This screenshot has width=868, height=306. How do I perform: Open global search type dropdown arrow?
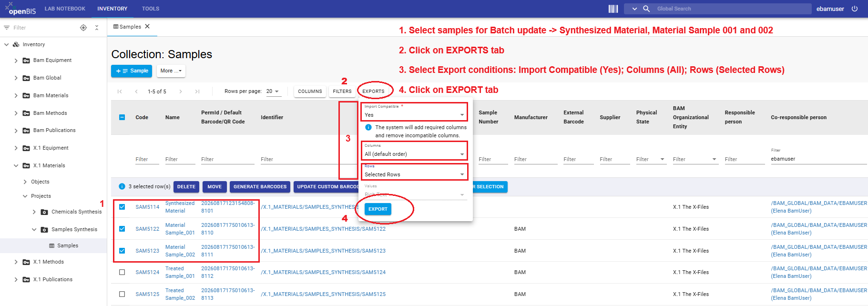pyautogui.click(x=634, y=9)
